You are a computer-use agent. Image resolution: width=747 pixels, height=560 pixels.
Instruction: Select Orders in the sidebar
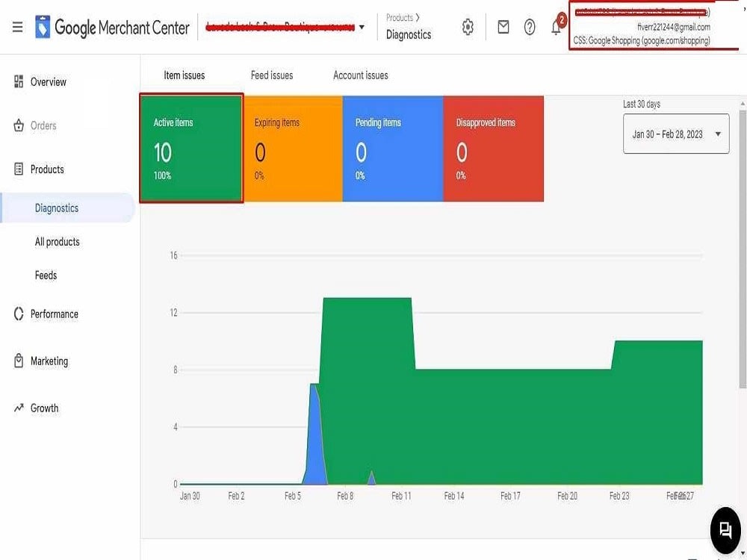pyautogui.click(x=43, y=125)
